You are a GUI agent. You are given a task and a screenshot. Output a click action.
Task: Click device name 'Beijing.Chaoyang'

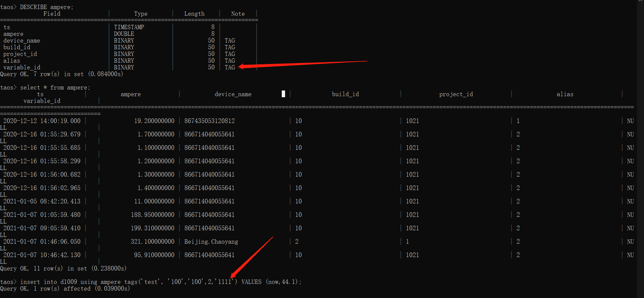coord(211,242)
